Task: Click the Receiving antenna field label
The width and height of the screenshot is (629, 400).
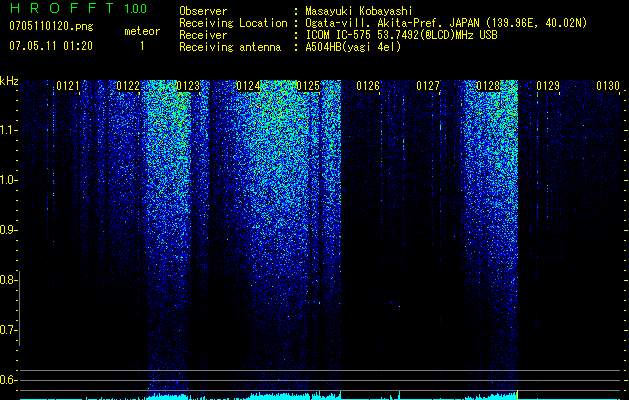Action: pos(230,47)
